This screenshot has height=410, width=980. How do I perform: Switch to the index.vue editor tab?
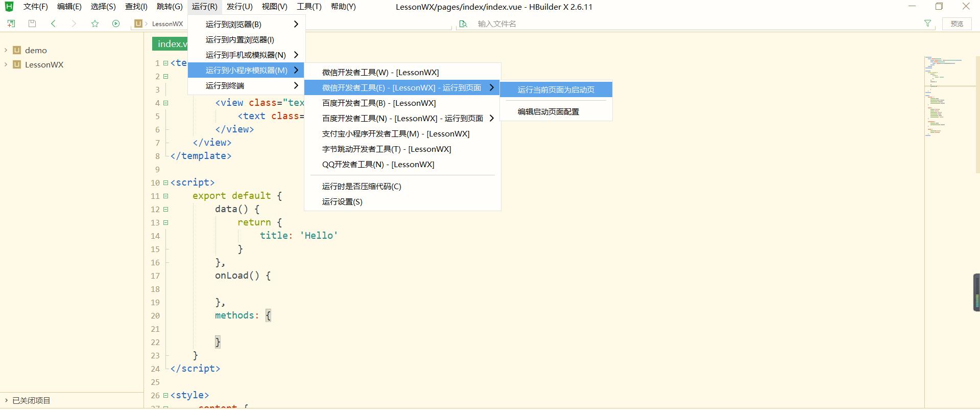point(170,44)
